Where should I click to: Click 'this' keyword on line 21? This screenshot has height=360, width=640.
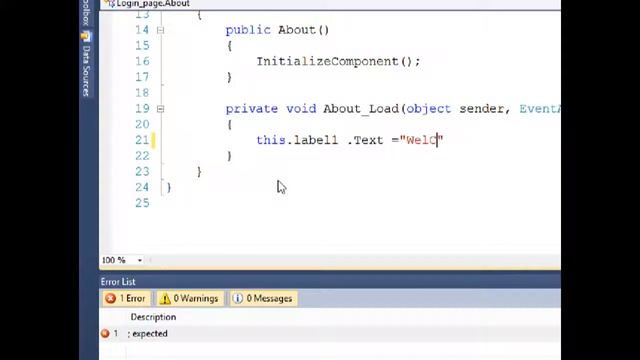271,140
